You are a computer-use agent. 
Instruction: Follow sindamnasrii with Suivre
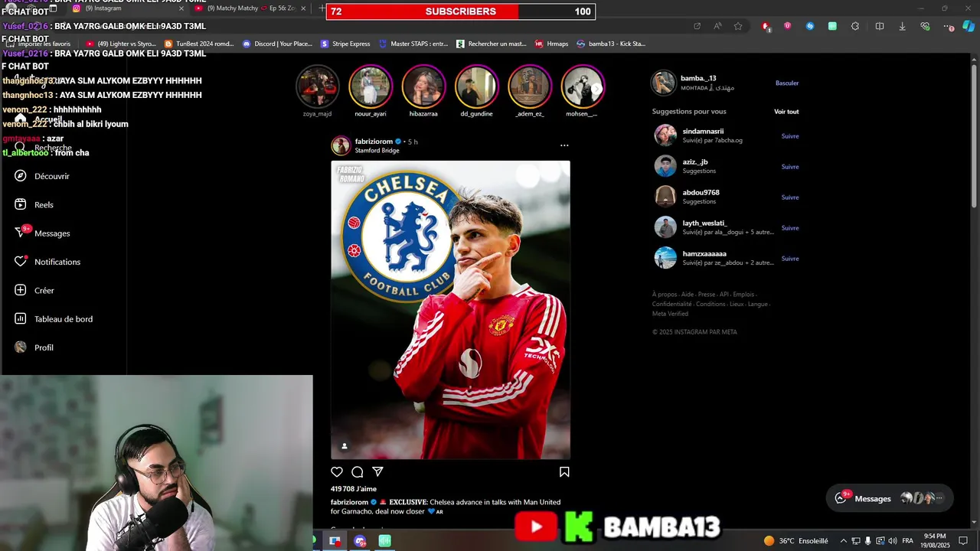pos(790,136)
